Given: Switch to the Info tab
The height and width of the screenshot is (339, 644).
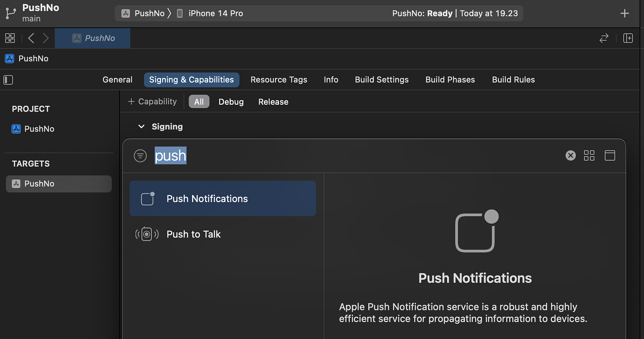Looking at the screenshot, I should coord(331,80).
